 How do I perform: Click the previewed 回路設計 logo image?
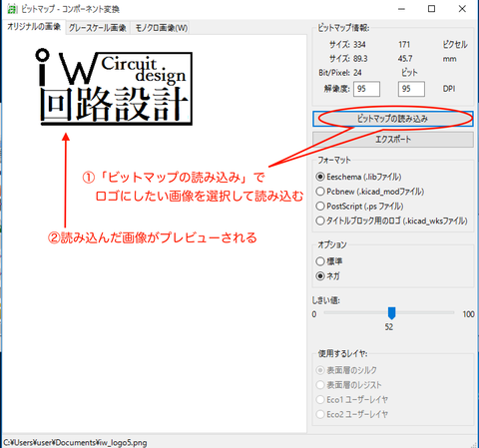[114, 87]
